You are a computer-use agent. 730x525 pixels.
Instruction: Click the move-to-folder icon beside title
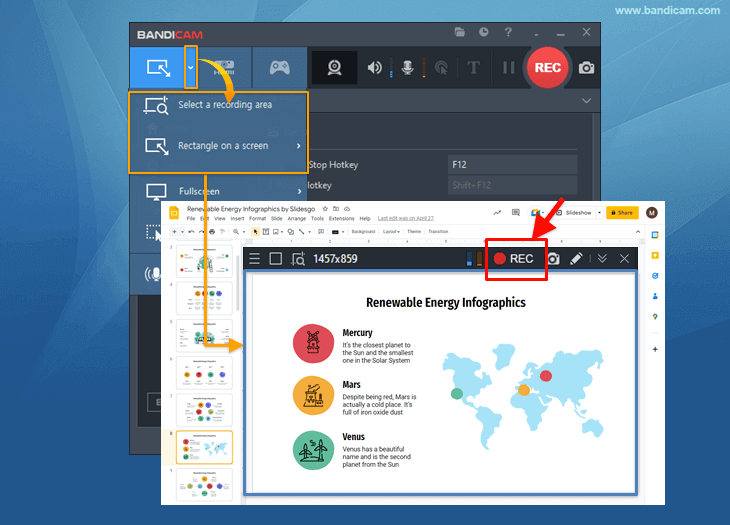pos(336,209)
